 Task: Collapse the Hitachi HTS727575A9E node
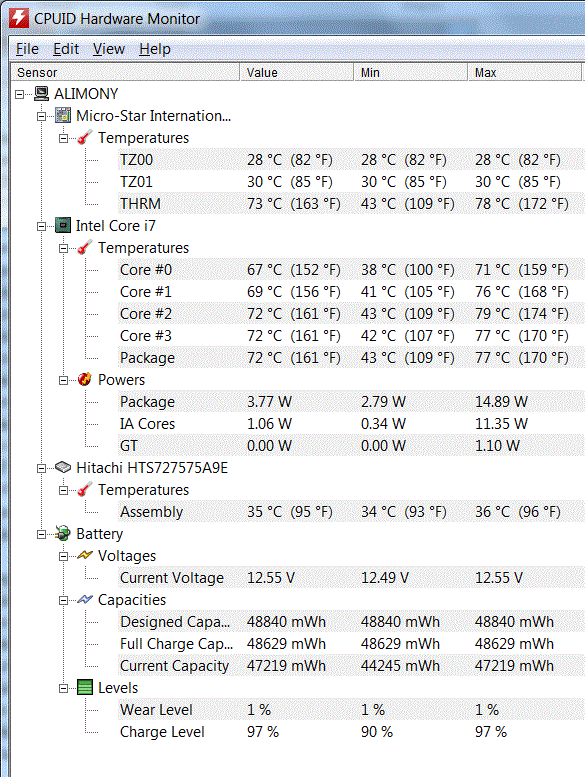[42, 468]
